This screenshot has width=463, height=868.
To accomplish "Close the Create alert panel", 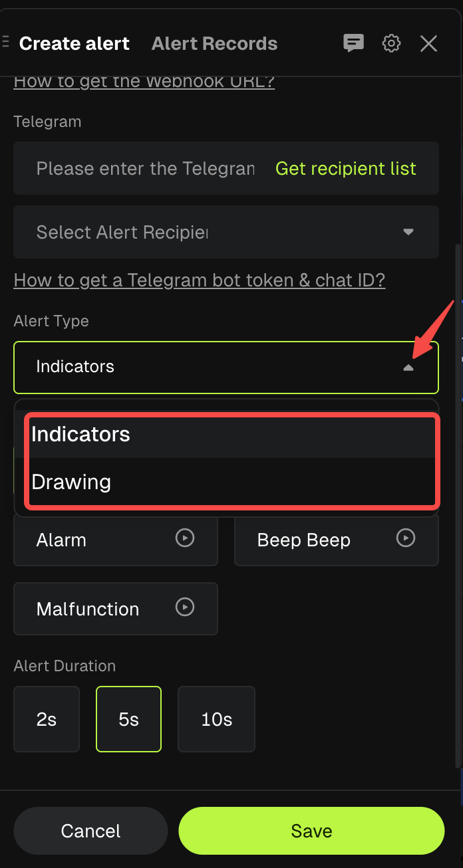I will pos(428,43).
